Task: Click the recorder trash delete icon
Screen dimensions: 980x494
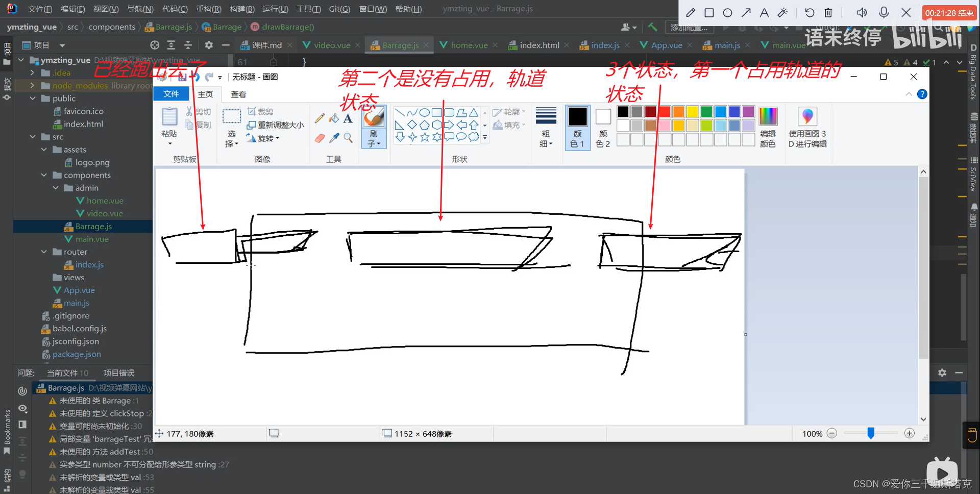Action: point(828,13)
